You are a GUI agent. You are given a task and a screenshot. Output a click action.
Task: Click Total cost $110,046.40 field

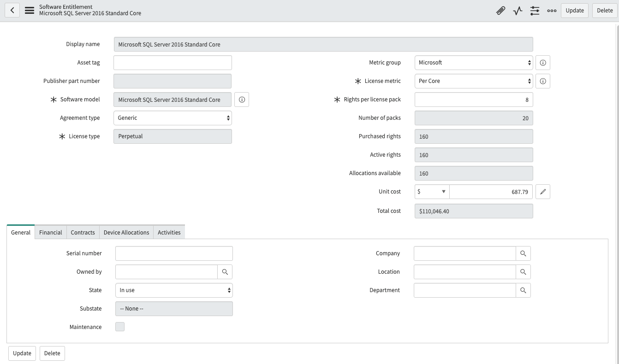(474, 211)
